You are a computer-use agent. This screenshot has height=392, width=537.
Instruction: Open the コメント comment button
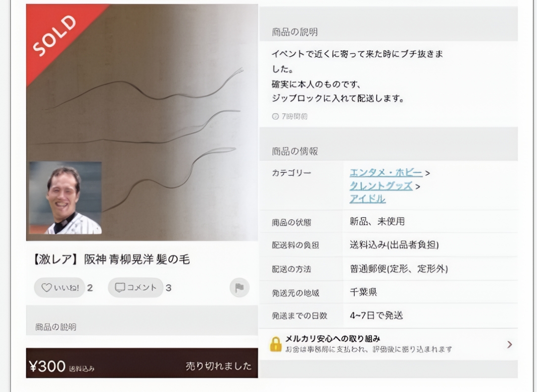(136, 287)
